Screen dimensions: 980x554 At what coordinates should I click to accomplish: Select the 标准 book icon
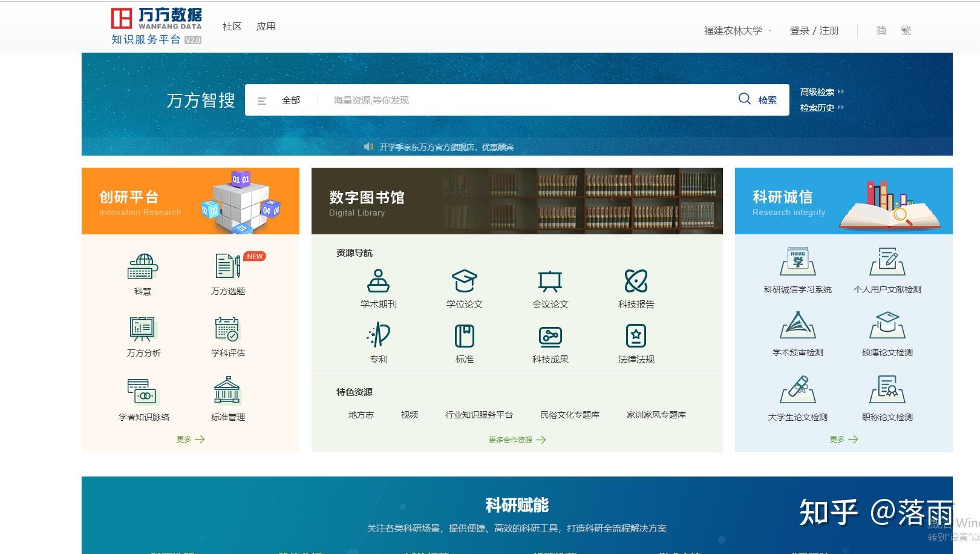point(465,335)
